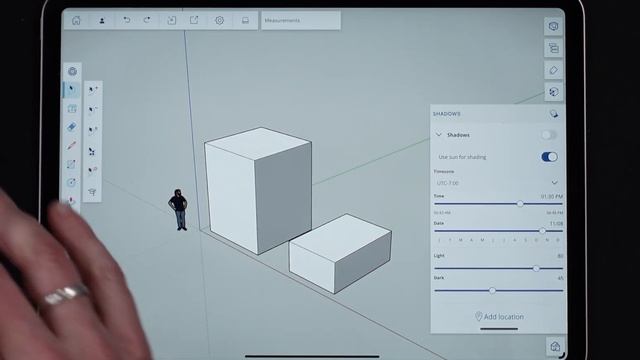This screenshot has height=360, width=640.
Task: Select the circular arc/rotate tool
Action: pos(71,182)
